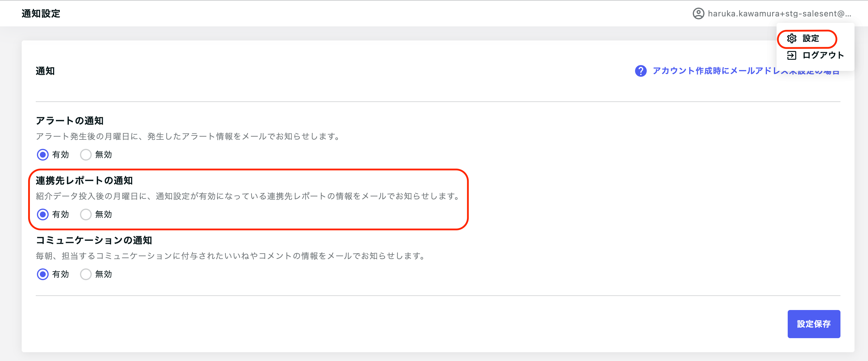Select 無効 for アラートの通知
This screenshot has width=868, height=361.
click(86, 155)
